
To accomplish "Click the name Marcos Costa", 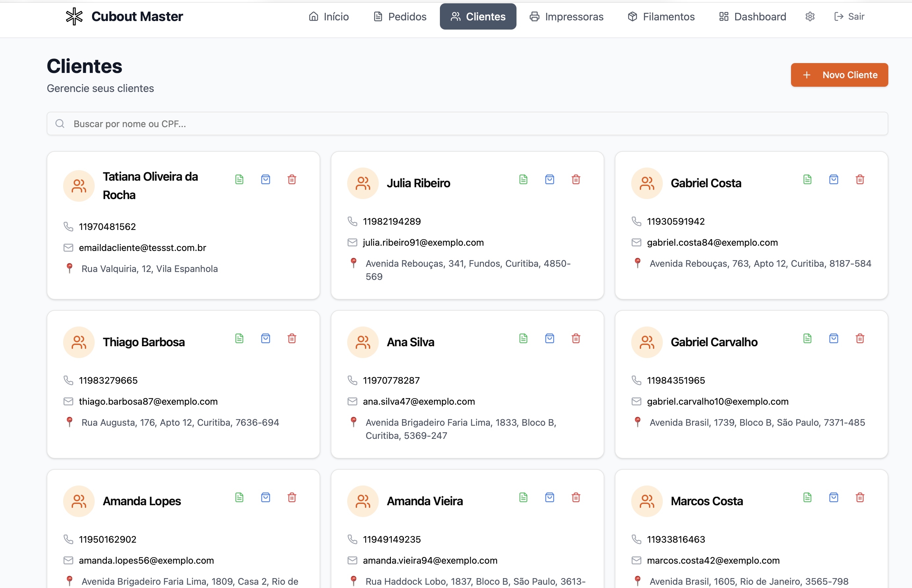I will coord(707,501).
